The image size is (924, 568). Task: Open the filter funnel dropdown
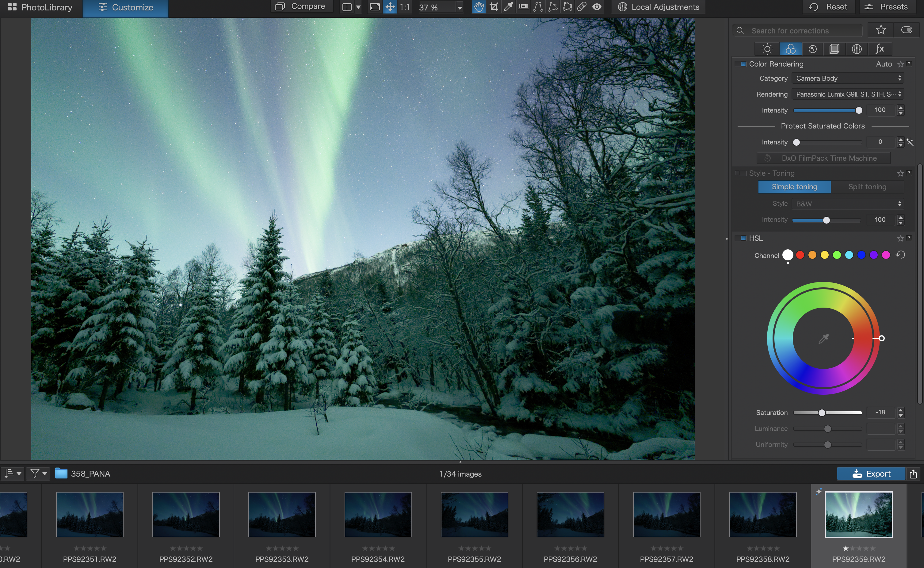coord(38,473)
